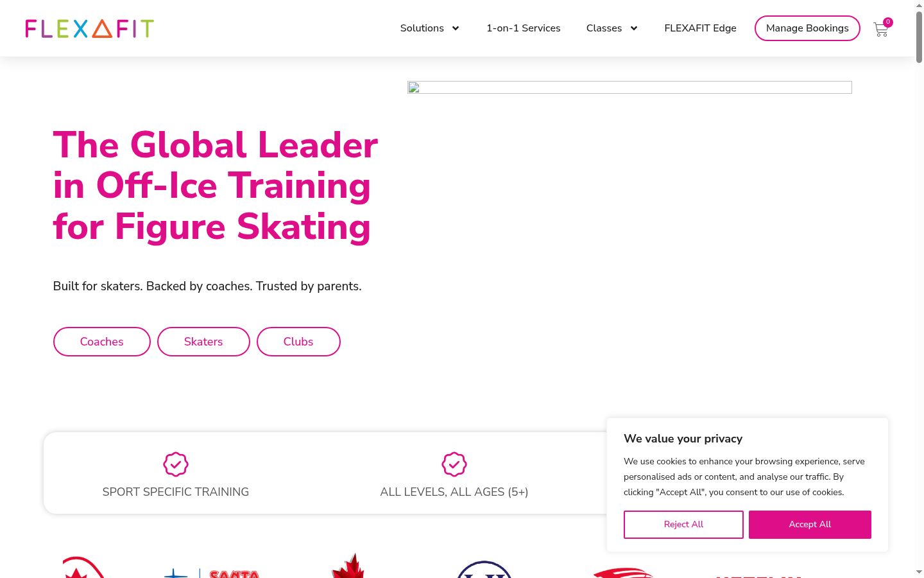The image size is (924, 578).
Task: Click the FLEXAFIT logo
Action: point(90,28)
